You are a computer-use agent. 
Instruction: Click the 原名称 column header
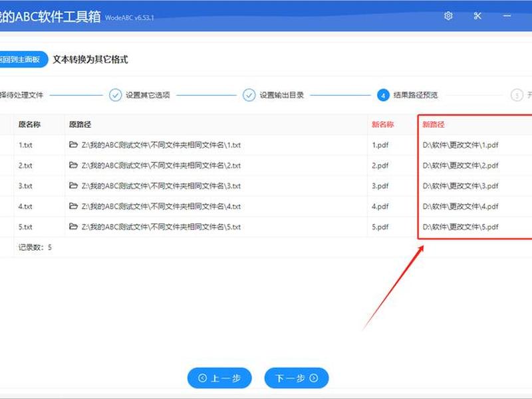[x=29, y=124]
